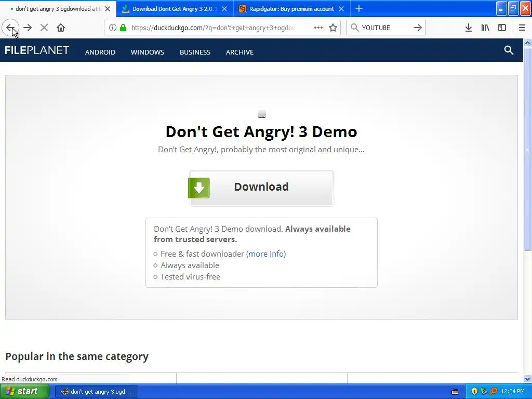Click the green padlock security icon
The height and width of the screenshot is (399, 532).
tap(123, 28)
